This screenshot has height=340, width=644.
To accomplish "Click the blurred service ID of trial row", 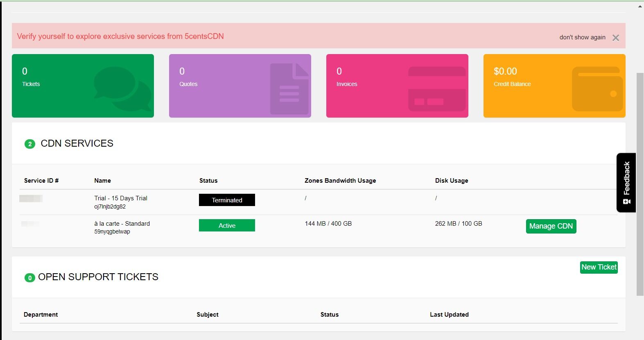I will tap(31, 199).
